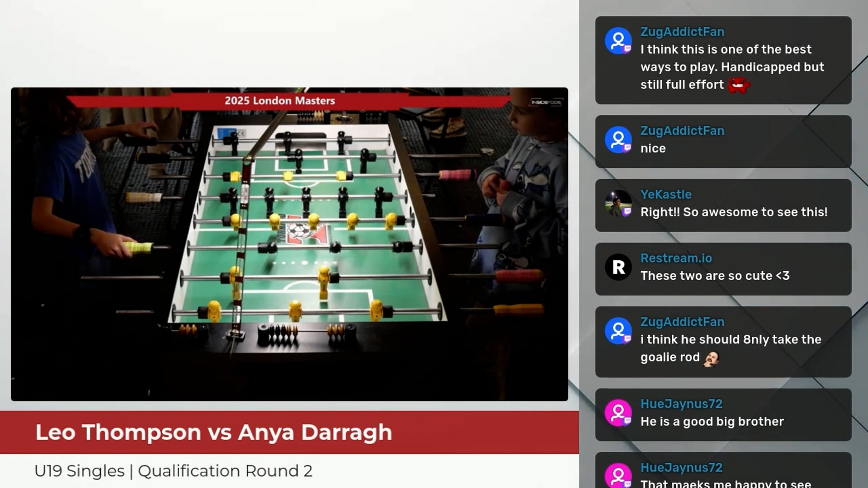Click the Twitch badge on ZugAddictFan's avatar
The image size is (868, 488).
tap(627, 48)
